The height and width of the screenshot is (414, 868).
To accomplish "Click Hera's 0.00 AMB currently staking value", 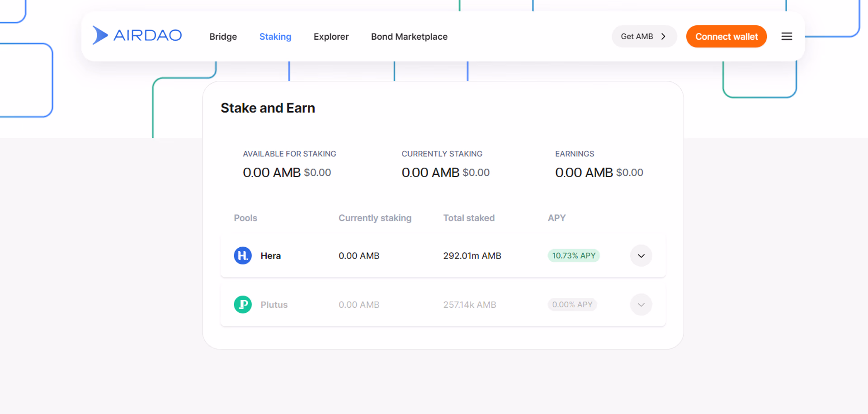I will (x=359, y=256).
